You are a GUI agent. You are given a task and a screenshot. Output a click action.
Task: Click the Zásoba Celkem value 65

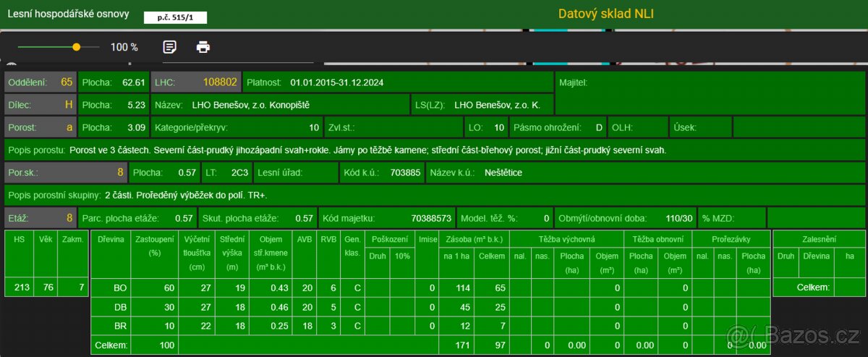coord(491,287)
